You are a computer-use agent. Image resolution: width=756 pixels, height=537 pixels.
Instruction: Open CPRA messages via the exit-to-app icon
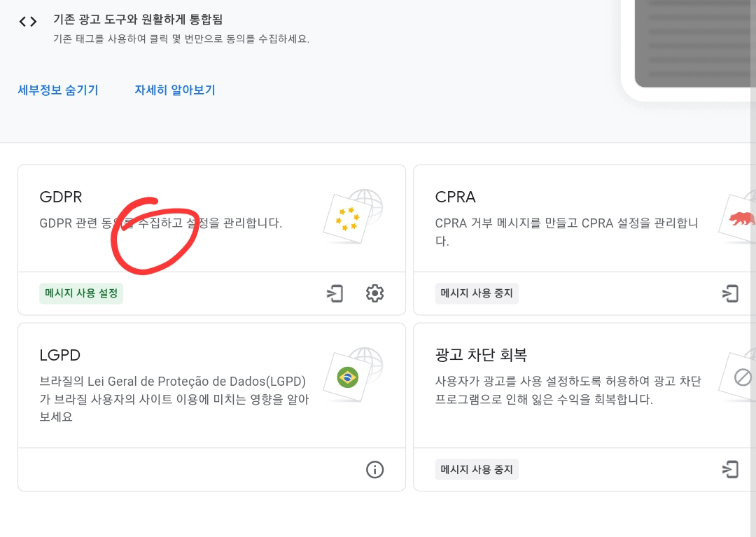point(730,293)
